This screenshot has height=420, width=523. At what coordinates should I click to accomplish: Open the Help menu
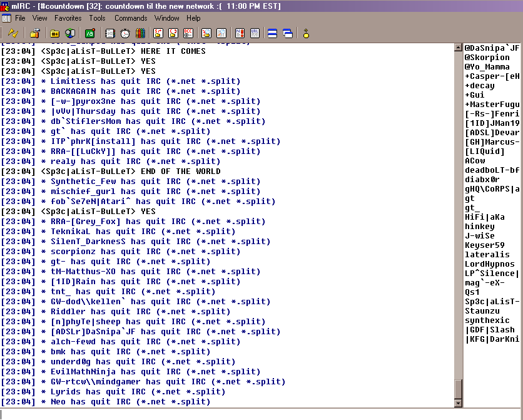coord(193,18)
